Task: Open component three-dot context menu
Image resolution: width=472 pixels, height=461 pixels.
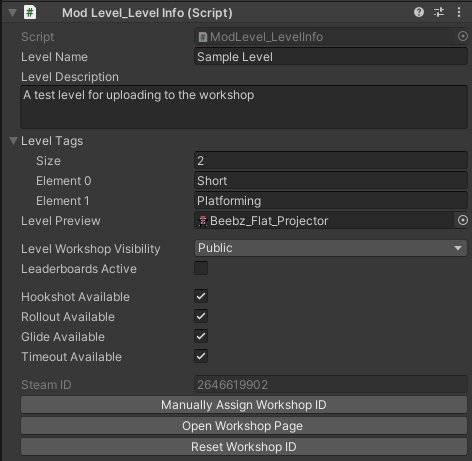Action: click(x=459, y=12)
